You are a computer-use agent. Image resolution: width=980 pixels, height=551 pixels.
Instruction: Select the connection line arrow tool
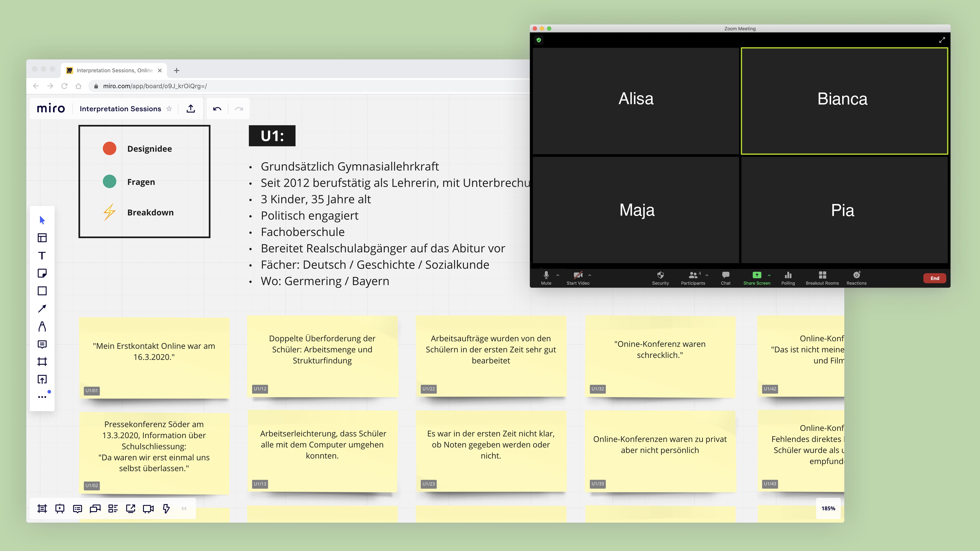point(42,308)
